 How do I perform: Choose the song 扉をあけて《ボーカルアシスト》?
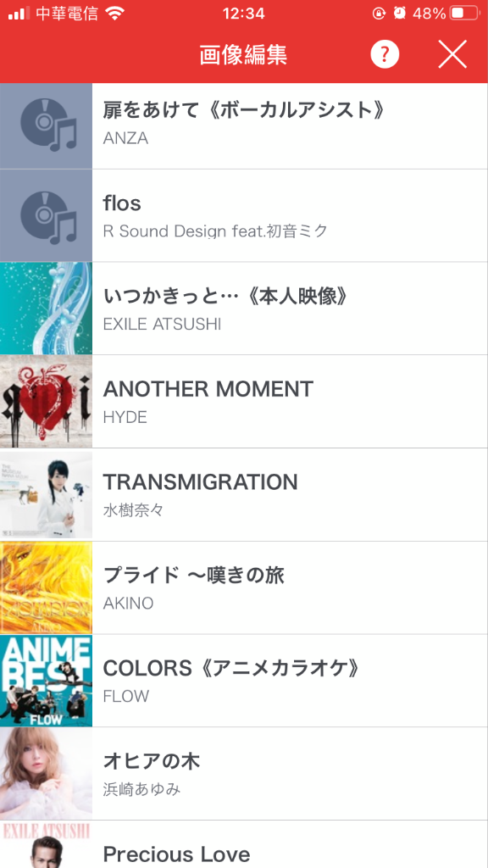(x=244, y=111)
